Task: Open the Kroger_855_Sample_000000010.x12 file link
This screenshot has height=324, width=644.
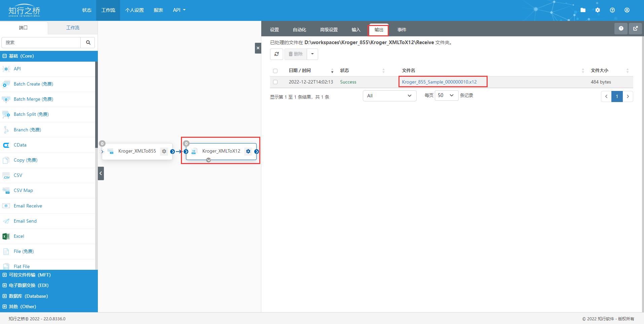Action: tap(439, 82)
